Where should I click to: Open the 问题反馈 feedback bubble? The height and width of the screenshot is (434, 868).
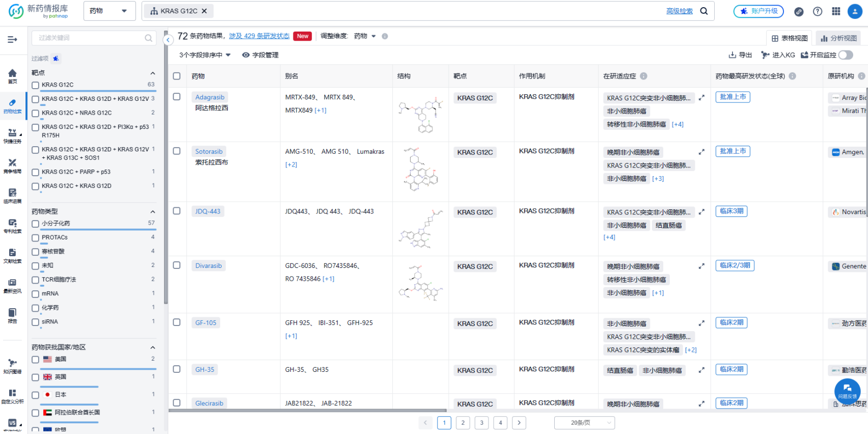pyautogui.click(x=847, y=391)
